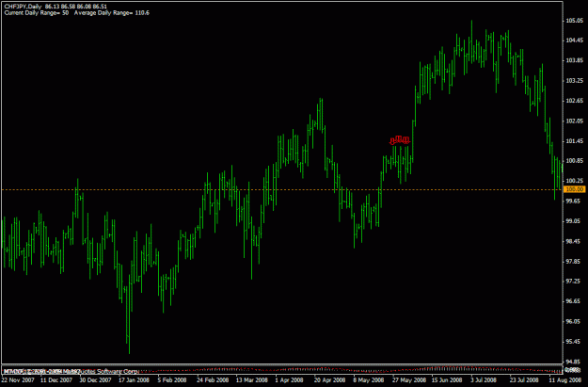588x387 pixels.
Task: Click the 97.25 price on the axis
Action: pyautogui.click(x=573, y=282)
